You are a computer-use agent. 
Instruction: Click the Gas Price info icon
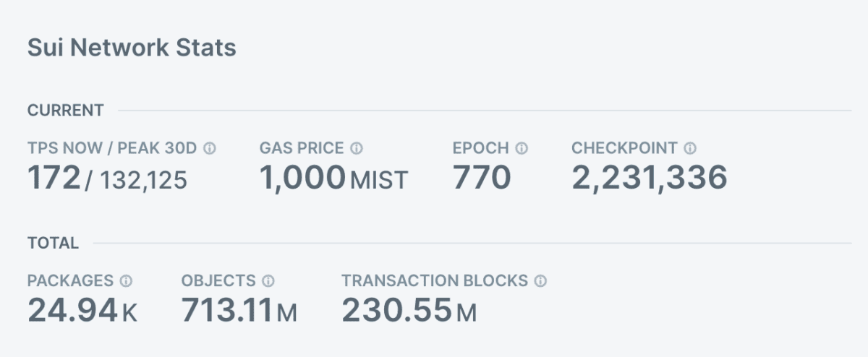[356, 148]
